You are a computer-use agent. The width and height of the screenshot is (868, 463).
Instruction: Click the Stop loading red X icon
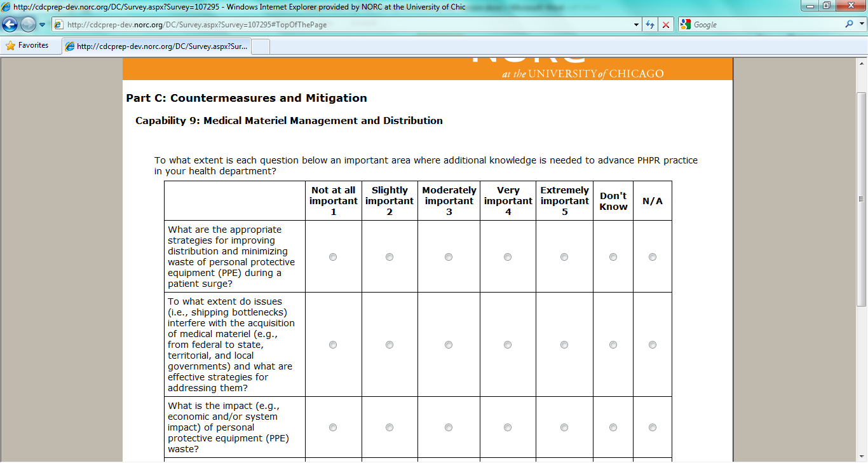pos(665,25)
